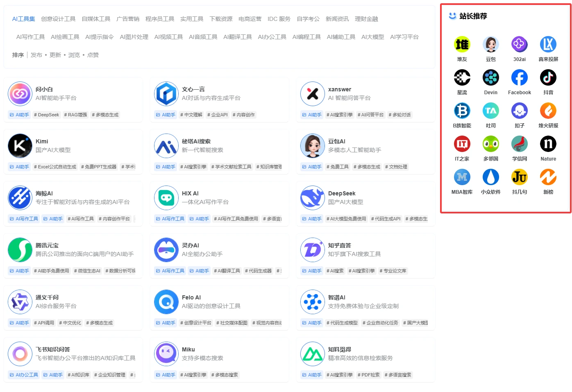Click the 新榜 icon

point(548,177)
